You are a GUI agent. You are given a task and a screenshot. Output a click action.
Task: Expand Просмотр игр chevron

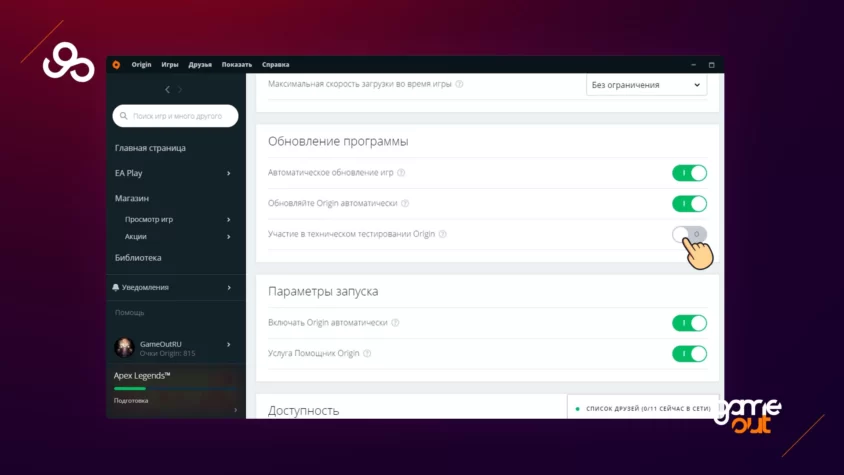click(229, 220)
